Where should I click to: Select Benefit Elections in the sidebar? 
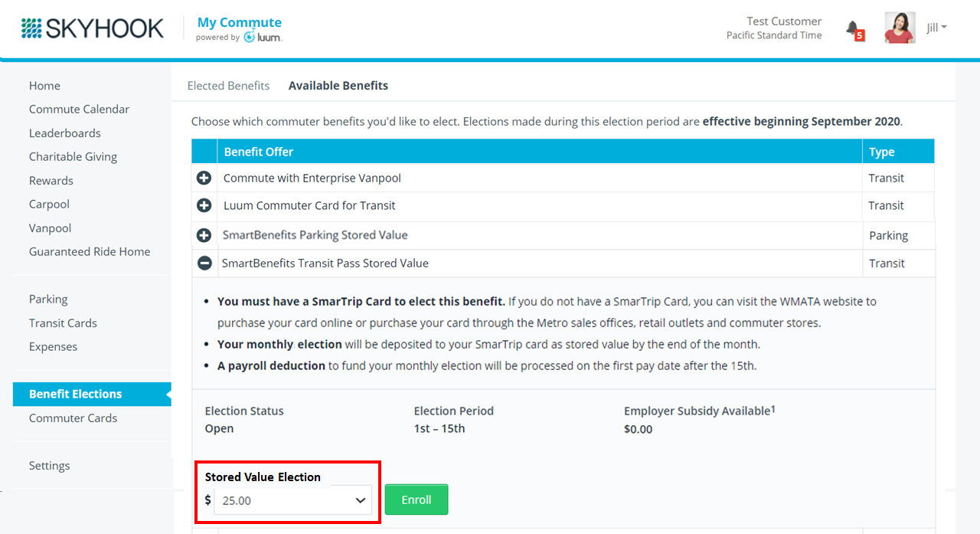click(x=92, y=395)
